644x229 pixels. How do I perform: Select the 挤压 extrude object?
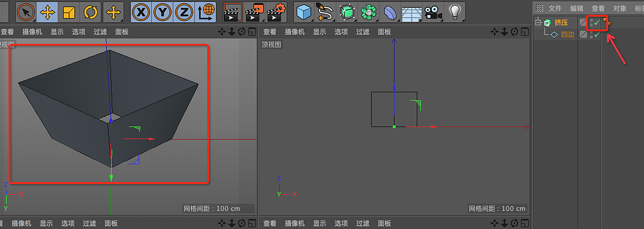coord(561,23)
